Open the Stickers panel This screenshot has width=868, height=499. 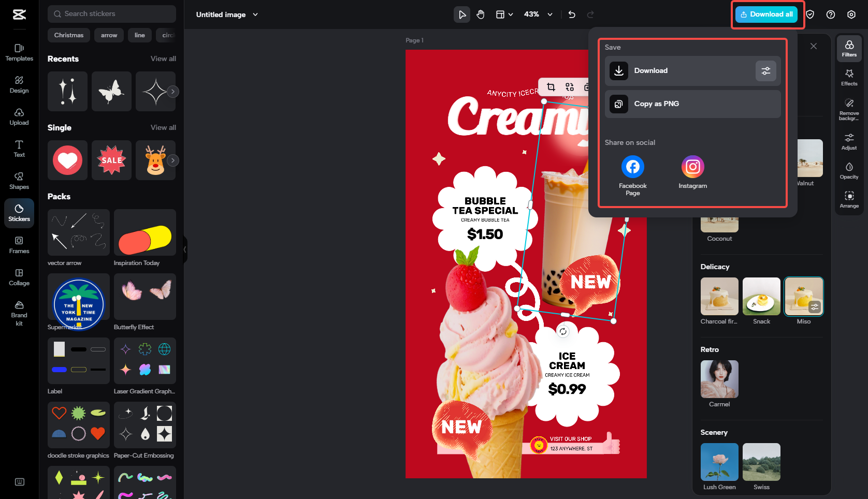[x=19, y=213]
